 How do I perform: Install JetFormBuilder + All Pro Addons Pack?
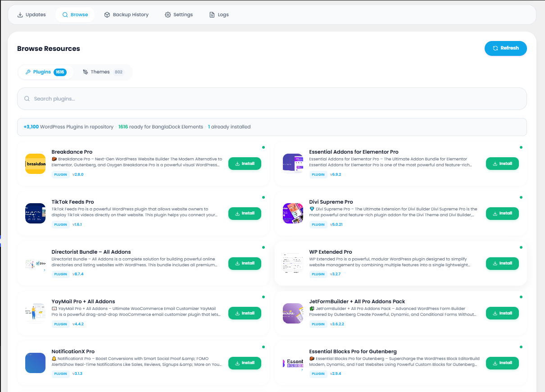tap(502, 313)
